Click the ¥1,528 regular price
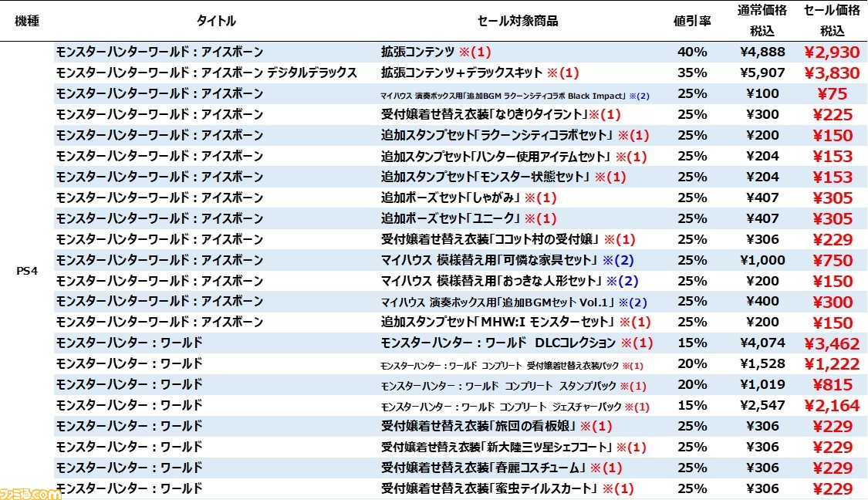The image size is (868, 500). coord(762,363)
